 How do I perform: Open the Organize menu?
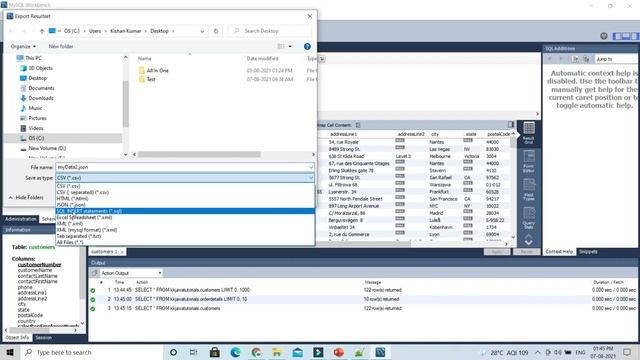pos(23,47)
